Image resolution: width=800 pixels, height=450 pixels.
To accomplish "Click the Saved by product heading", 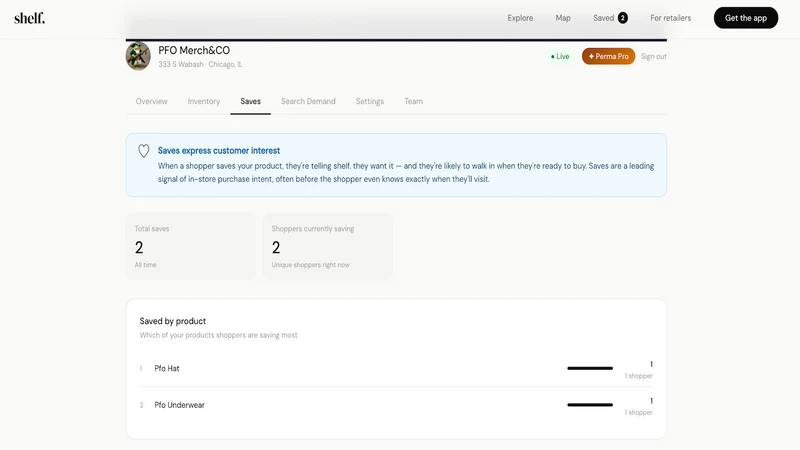I will coord(173,321).
